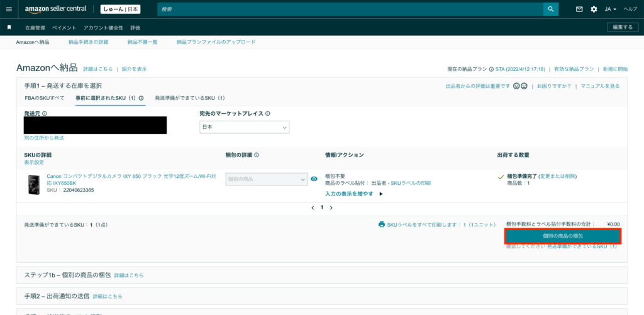
Task: Click the printer icon for SKU labels
Action: [x=382, y=224]
